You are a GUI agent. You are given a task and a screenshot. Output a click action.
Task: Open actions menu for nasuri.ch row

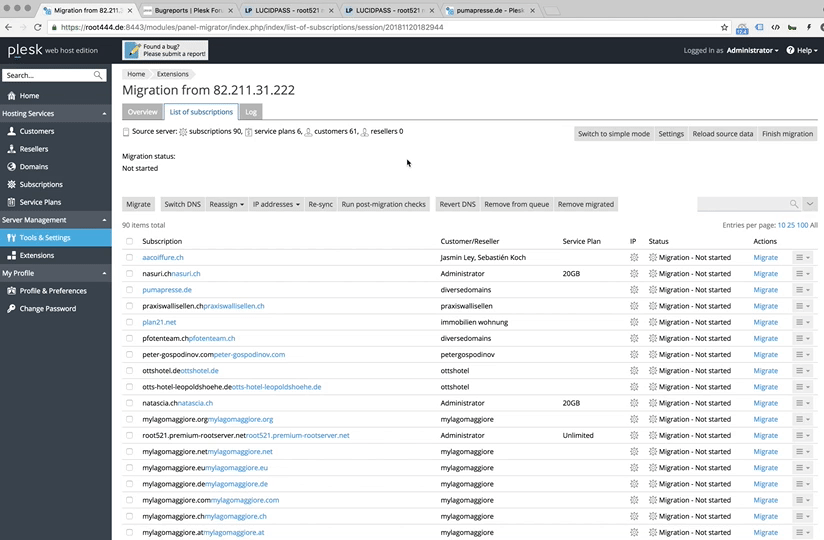[802, 274]
